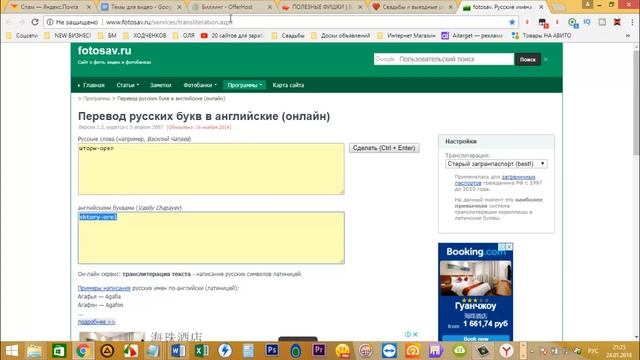Screen dimensions: 640x360
Task: Open the green extension icon with blue badge
Action: (x=572, y=22)
